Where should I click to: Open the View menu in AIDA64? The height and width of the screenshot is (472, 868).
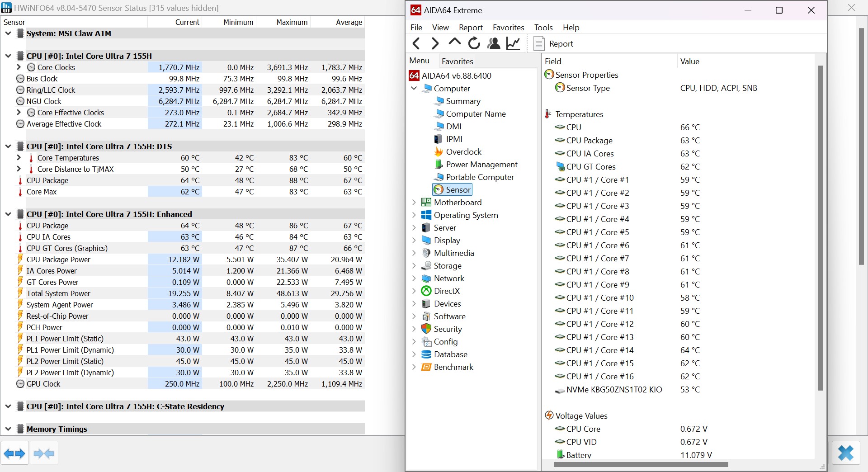(x=440, y=28)
